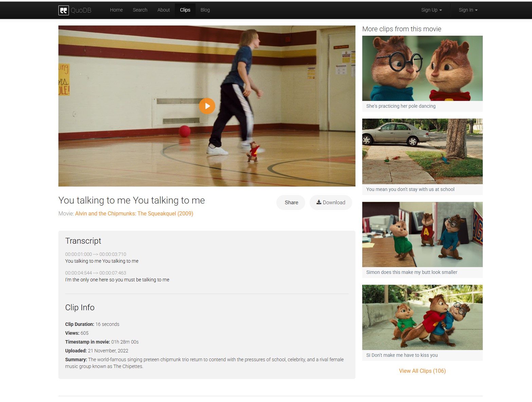
Task: Open the Home menu item
Action: pyautogui.click(x=116, y=10)
